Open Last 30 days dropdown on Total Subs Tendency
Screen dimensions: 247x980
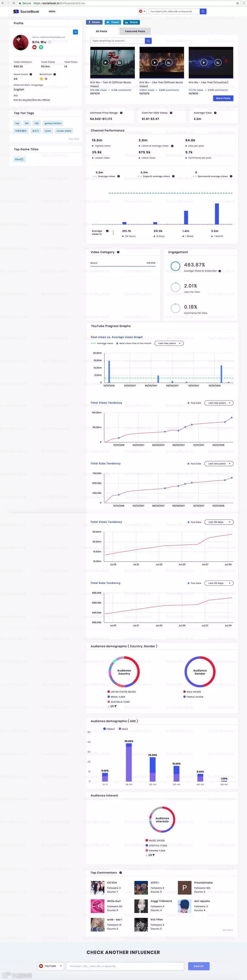[x=219, y=583]
